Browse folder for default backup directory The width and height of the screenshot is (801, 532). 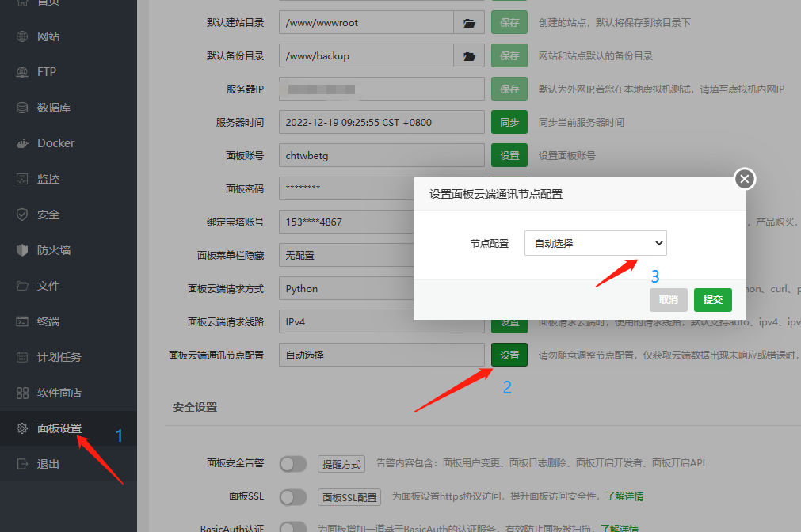pyautogui.click(x=469, y=56)
